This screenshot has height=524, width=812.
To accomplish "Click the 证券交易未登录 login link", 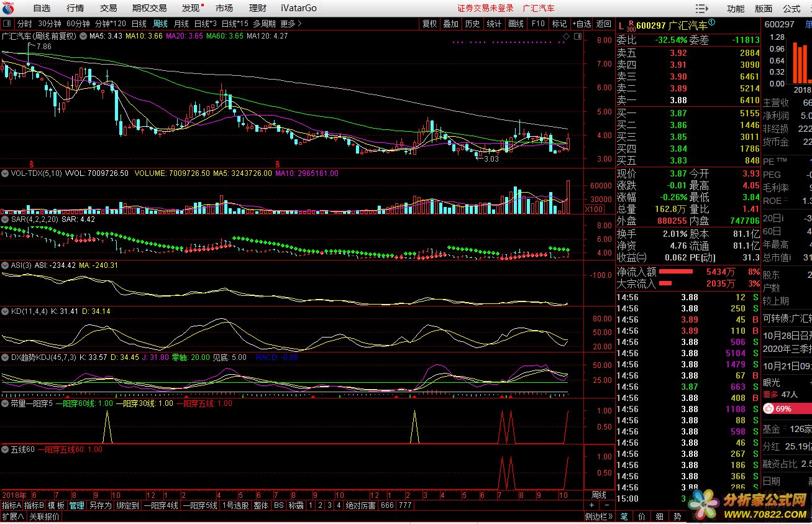I will coord(486,8).
